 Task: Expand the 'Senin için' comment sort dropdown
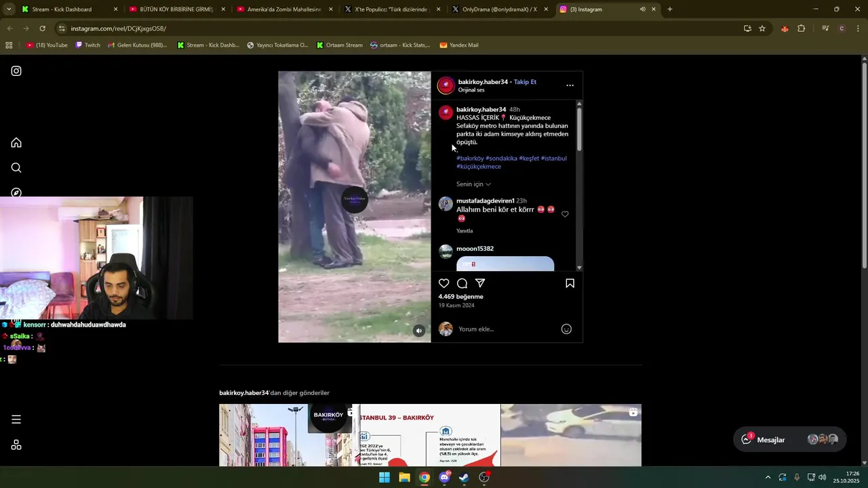[473, 184]
